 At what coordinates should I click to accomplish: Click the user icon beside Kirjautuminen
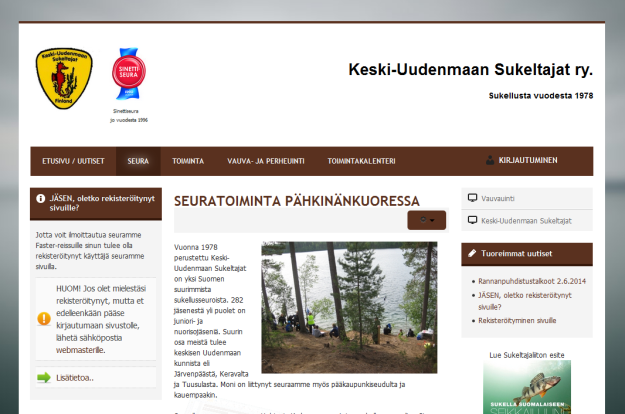490,160
